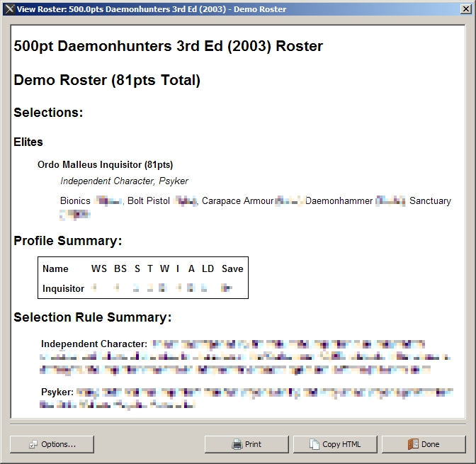476x464 pixels.
Task: Click Done to close roster view
Action: (424, 444)
